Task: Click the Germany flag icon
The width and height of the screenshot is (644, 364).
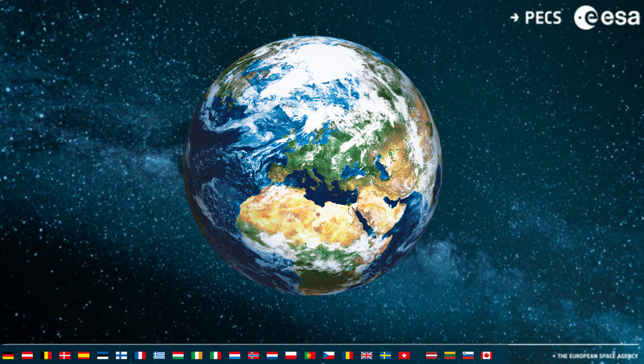Action: click(8, 355)
